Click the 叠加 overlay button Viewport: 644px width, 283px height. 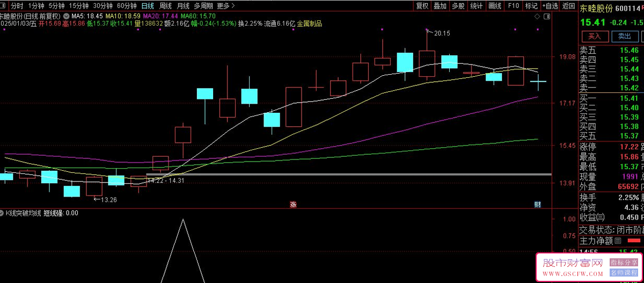(440, 6)
